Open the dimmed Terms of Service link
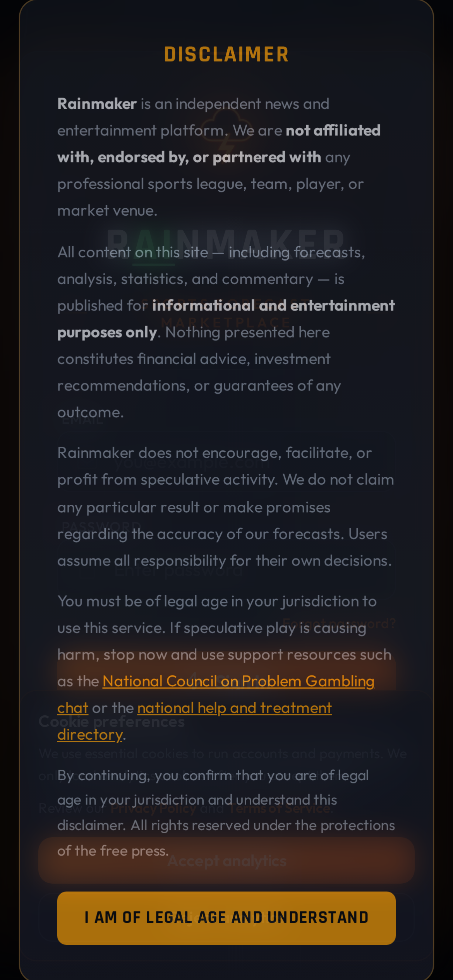Viewport: 453px width, 980px height. click(x=280, y=809)
